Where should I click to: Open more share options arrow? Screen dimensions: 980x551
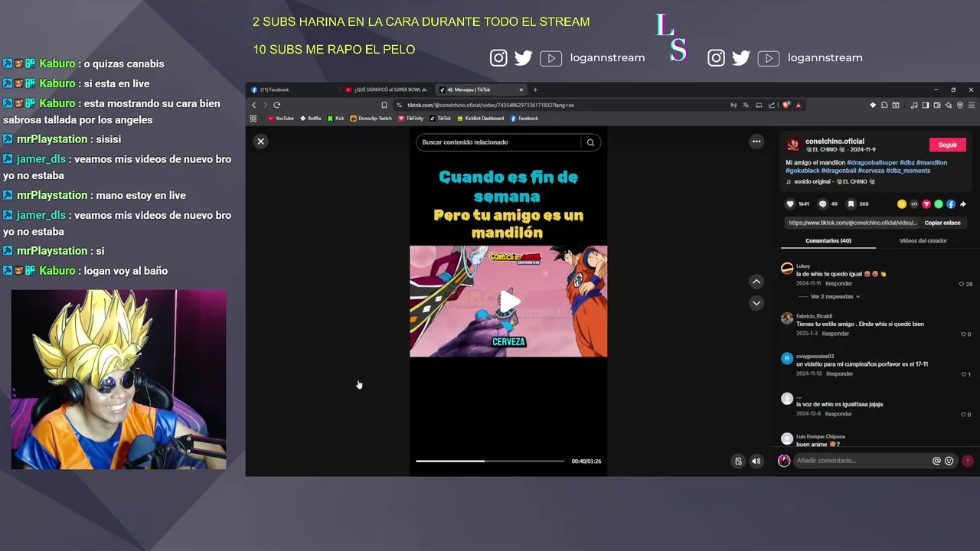tap(963, 204)
